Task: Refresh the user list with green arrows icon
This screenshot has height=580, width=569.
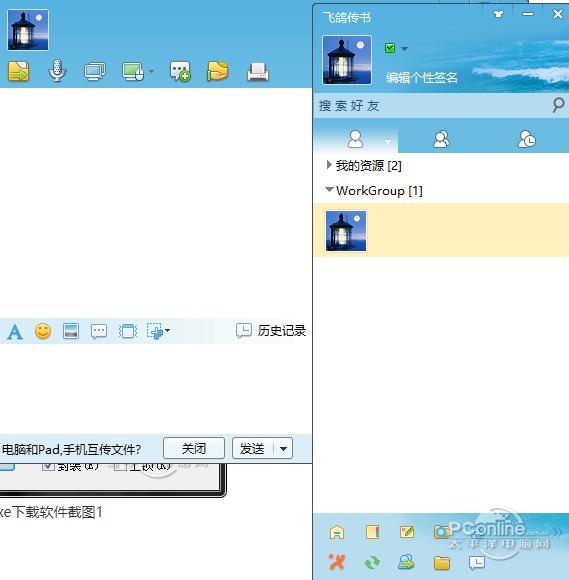Action: click(372, 563)
